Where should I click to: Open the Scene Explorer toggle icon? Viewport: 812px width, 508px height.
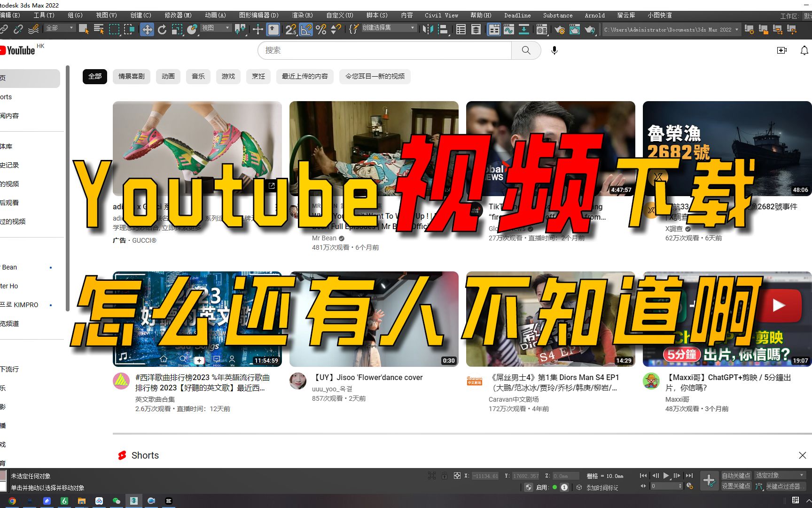461,29
